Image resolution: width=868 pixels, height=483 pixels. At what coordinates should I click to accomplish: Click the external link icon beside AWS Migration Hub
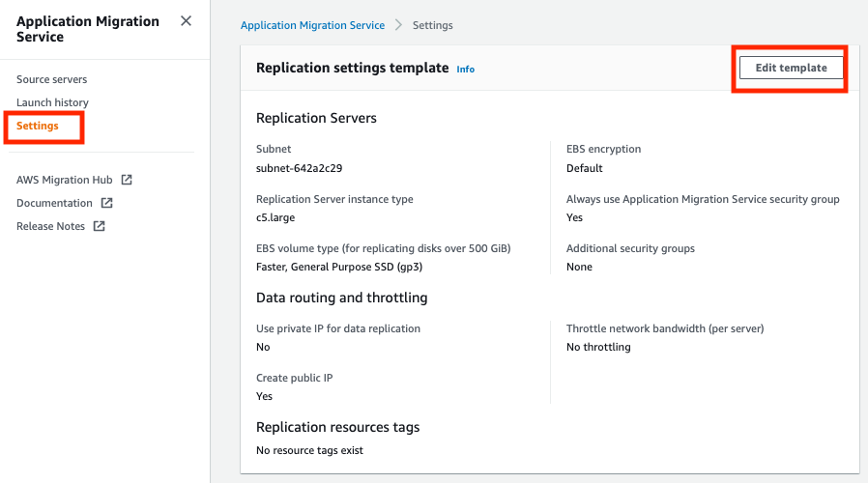coord(127,180)
